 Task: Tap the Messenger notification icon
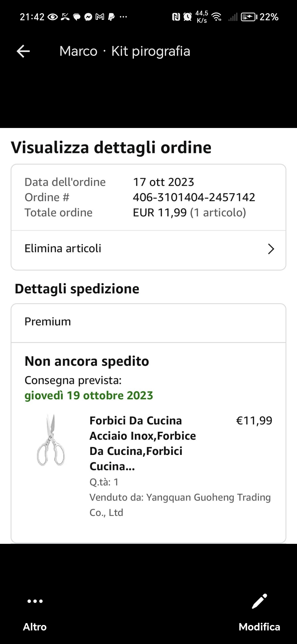point(88,17)
